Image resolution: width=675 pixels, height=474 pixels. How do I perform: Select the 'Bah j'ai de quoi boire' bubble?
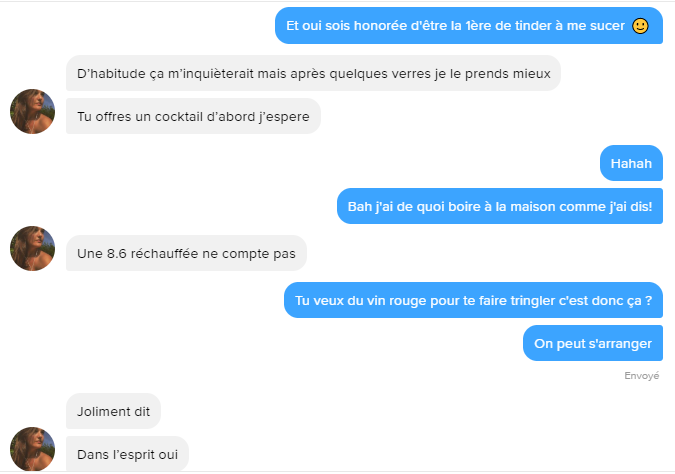[500, 206]
